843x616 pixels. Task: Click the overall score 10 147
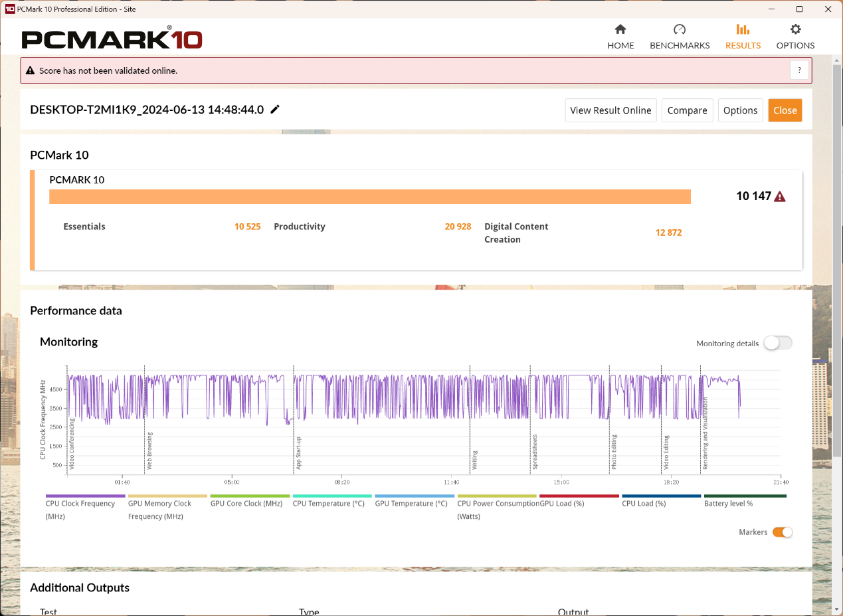pyautogui.click(x=753, y=196)
